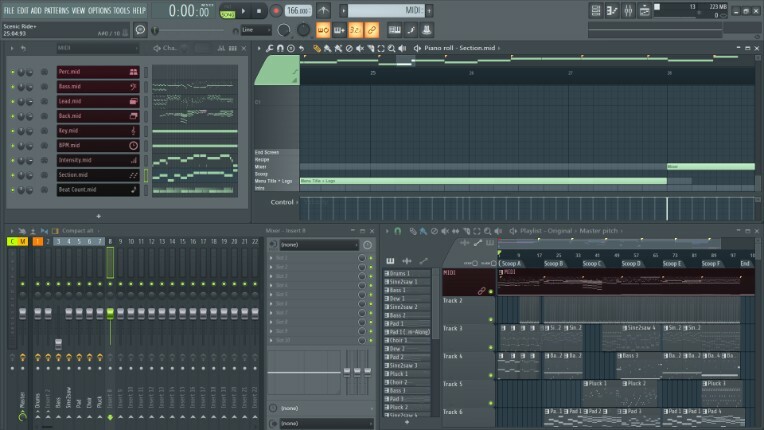Open the MIDI pattern selector
This screenshot has height=430, width=764.
pyautogui.click(x=386, y=10)
